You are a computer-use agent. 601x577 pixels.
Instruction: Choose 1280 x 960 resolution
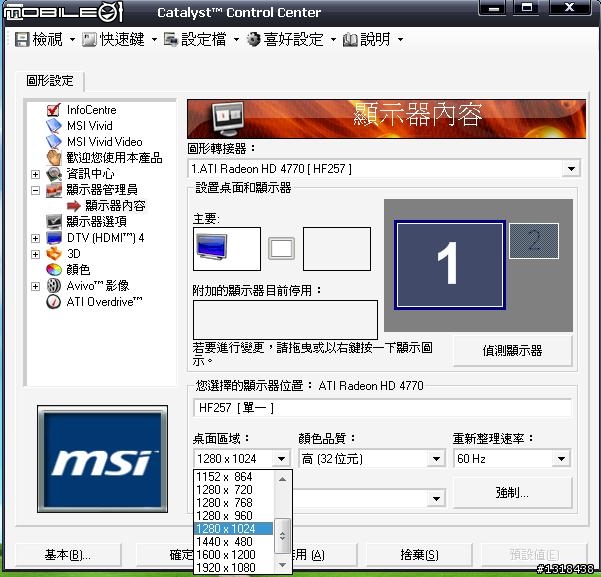234,516
